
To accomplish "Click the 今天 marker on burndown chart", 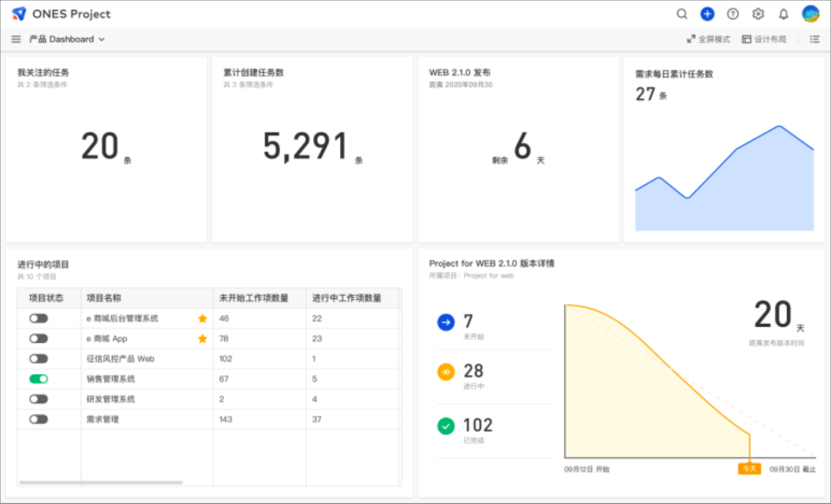I will tap(749, 469).
